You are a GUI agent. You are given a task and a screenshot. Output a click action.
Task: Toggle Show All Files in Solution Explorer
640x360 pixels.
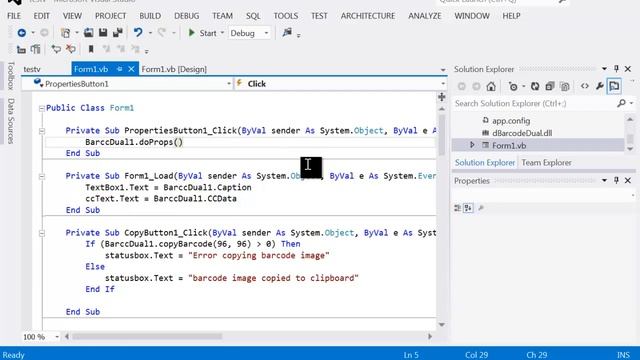tap(565, 87)
